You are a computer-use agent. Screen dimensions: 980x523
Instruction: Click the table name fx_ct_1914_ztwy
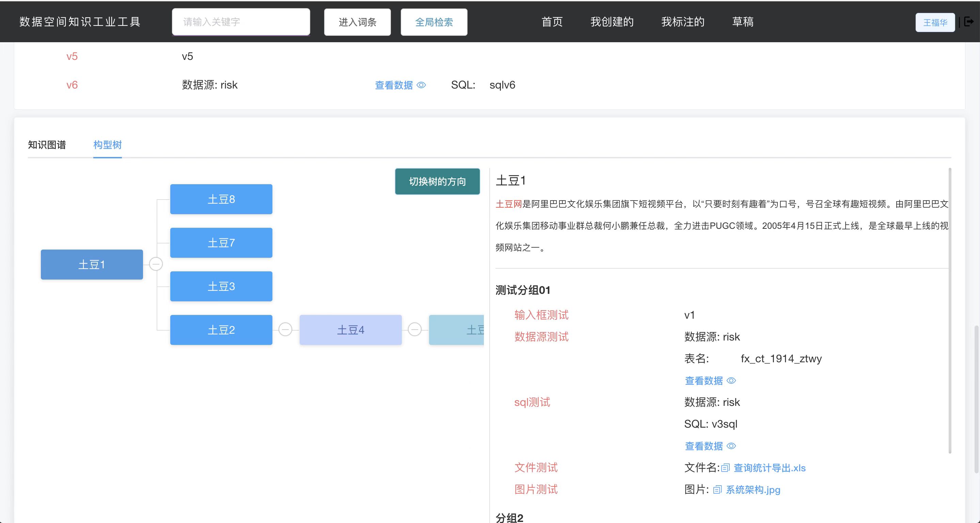coord(781,359)
